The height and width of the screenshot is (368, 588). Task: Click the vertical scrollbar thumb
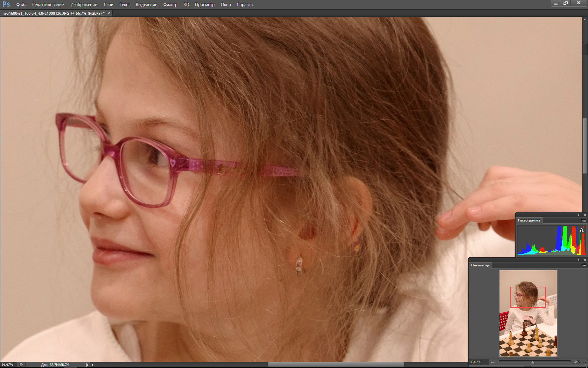(584, 146)
